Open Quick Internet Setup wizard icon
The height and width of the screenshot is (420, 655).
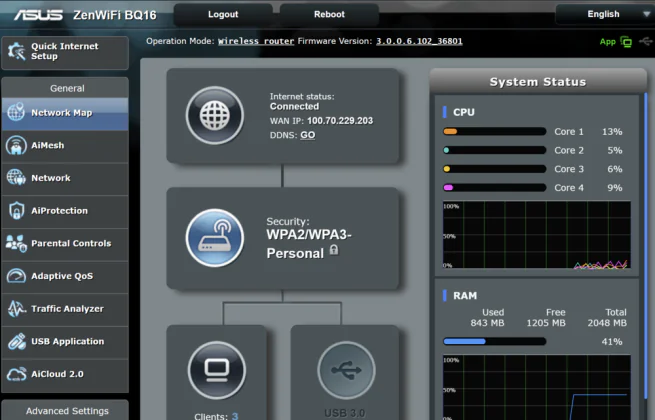coord(17,51)
